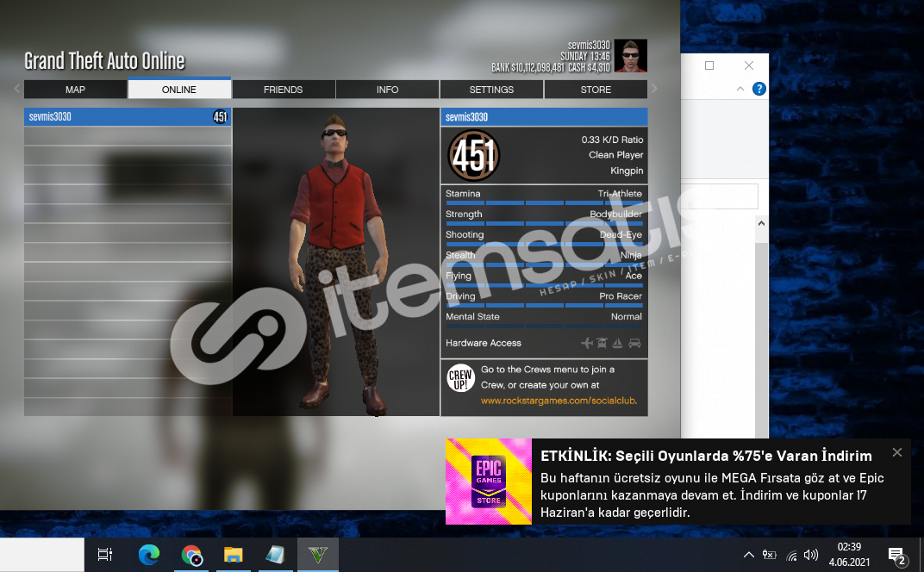Select sevmis3030 in the player list
Screen dimensions: 924x572
point(128,116)
